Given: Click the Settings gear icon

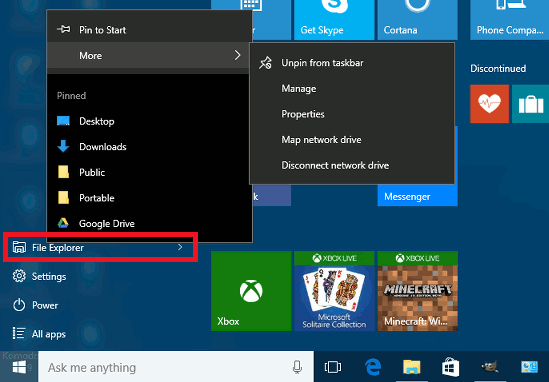Looking at the screenshot, I should click(x=19, y=276).
